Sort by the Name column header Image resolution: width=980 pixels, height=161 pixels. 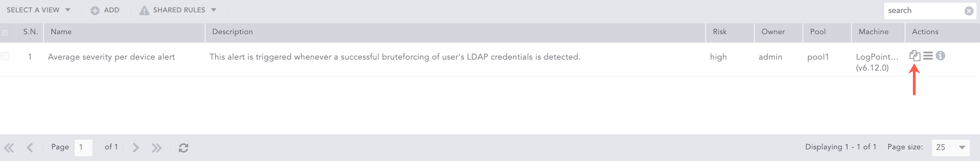tap(61, 32)
